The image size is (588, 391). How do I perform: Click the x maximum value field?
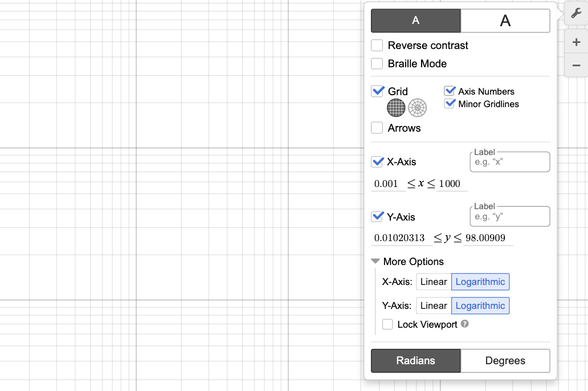pyautogui.click(x=450, y=184)
